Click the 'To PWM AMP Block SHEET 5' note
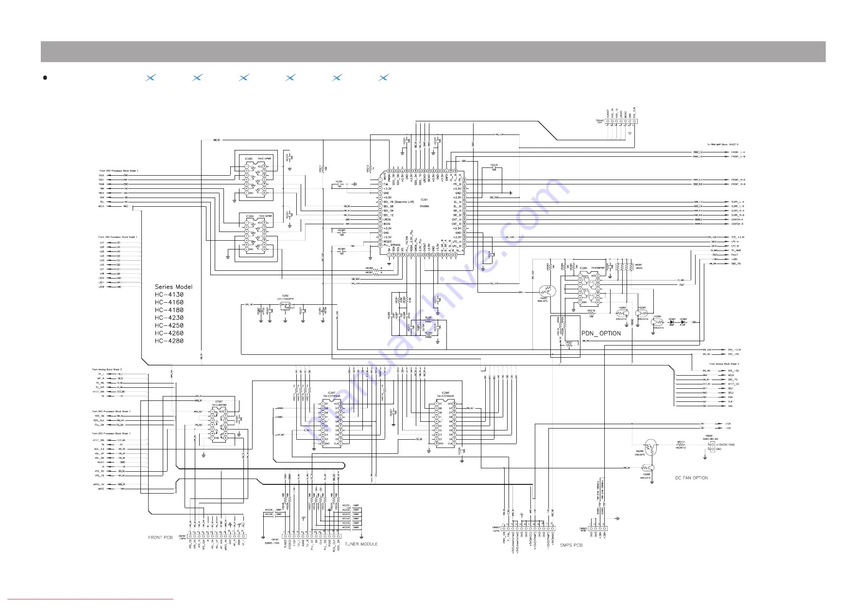 (x=723, y=144)
